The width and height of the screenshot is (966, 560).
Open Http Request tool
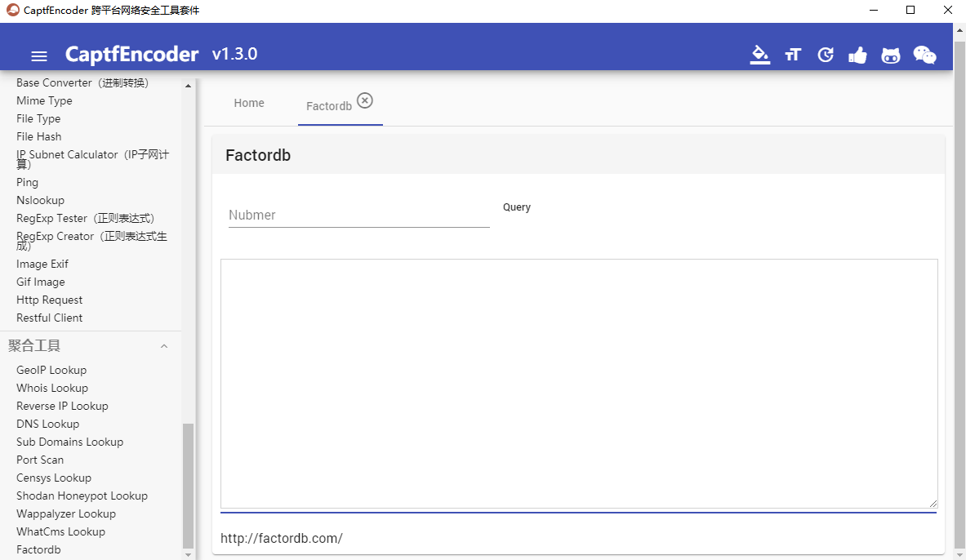[x=49, y=300]
